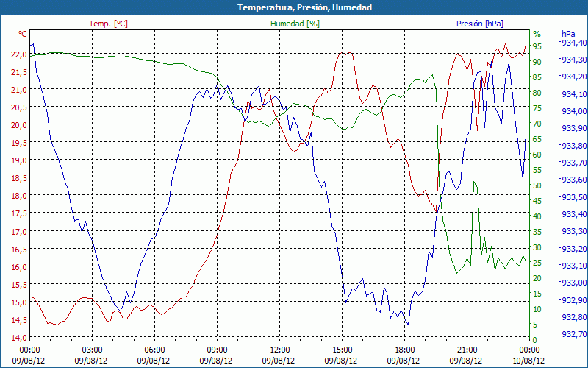
Task: Click pressure axis value 933,70
Action: pos(573,163)
